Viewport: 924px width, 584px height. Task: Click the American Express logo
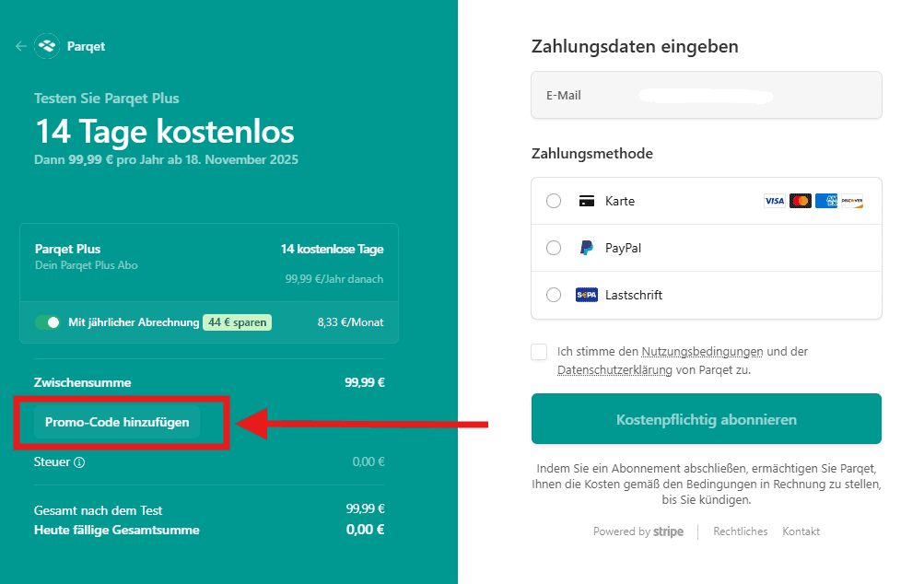(825, 201)
